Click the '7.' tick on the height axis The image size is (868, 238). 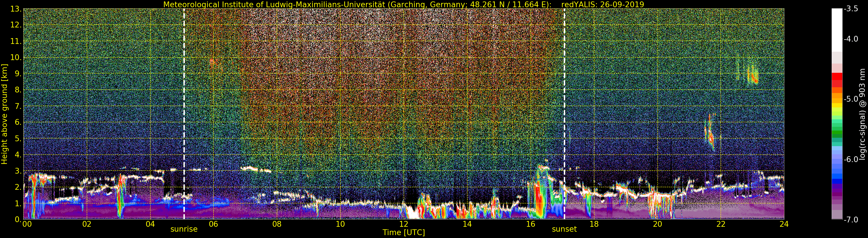(x=18, y=106)
